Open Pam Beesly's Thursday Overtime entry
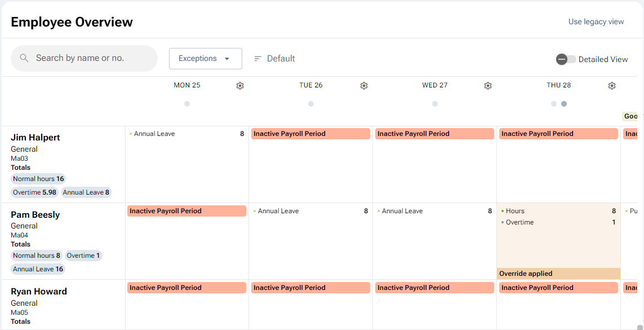Screen dimensions: 644x330 click(519, 222)
